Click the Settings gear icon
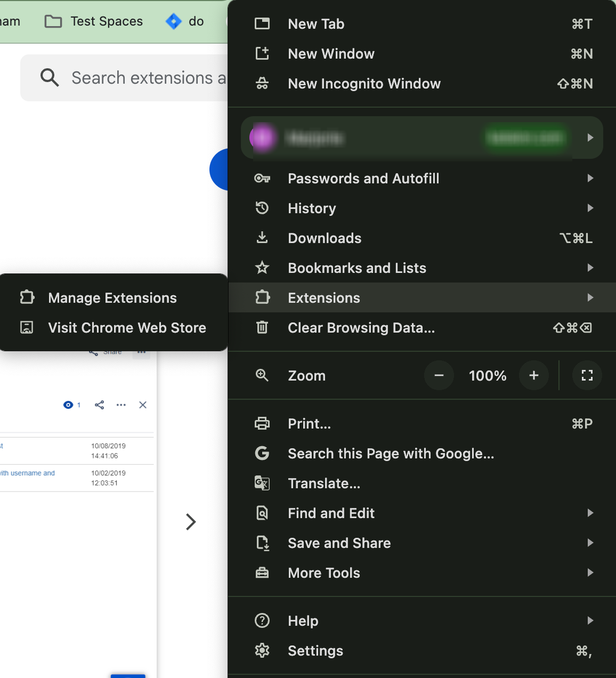Image resolution: width=616 pixels, height=678 pixels. coord(262,650)
